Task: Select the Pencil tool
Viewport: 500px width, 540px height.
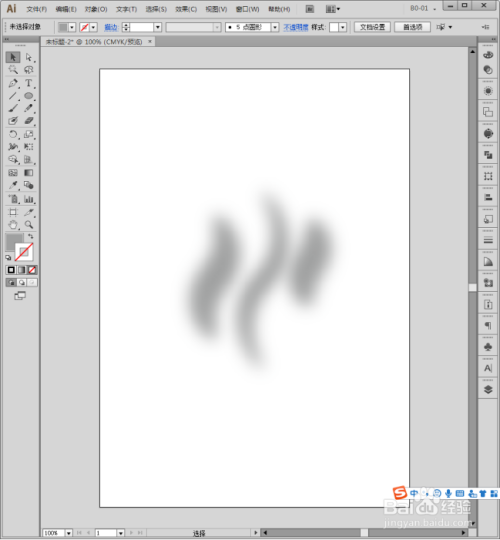Action: pyautogui.click(x=29, y=108)
